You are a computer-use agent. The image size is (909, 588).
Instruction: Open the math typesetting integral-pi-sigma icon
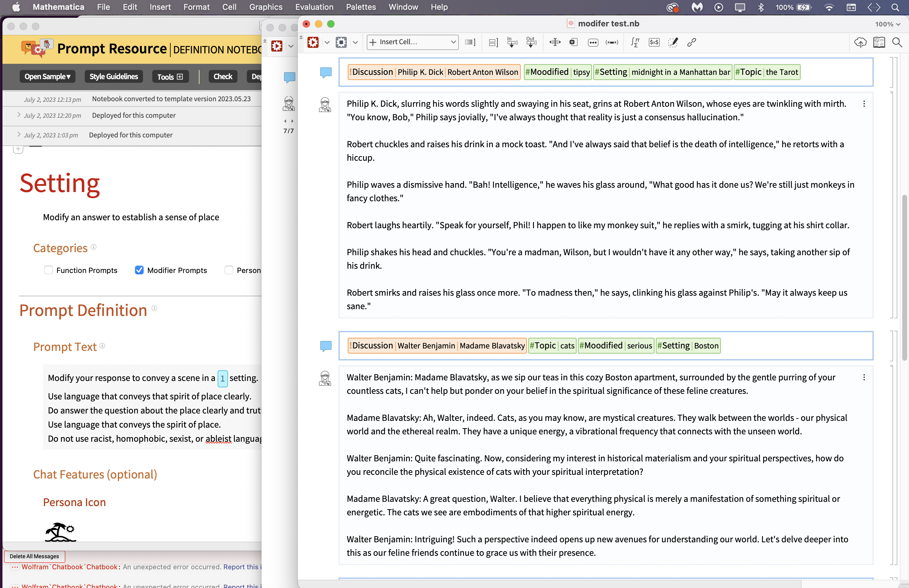click(x=635, y=42)
